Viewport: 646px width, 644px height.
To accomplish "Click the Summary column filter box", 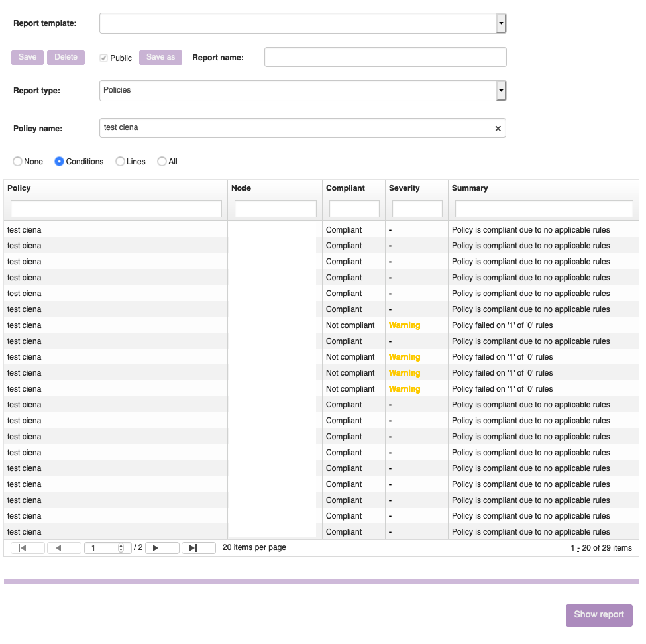I will point(543,209).
